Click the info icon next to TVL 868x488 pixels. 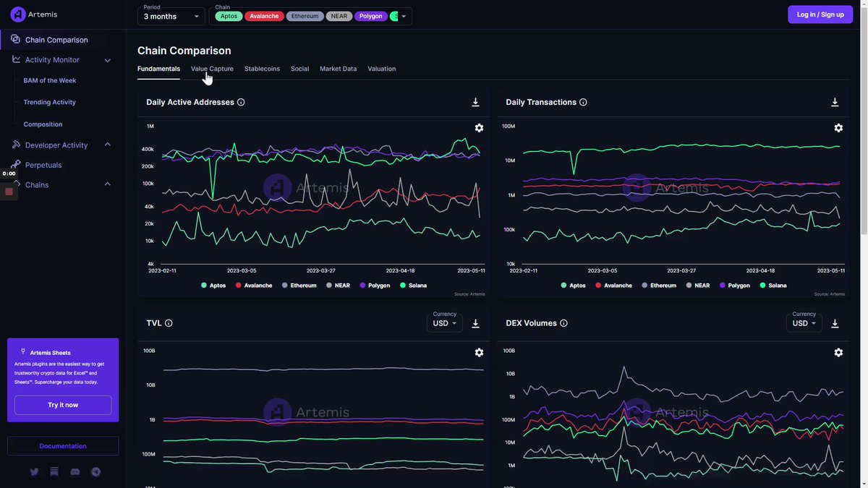[x=169, y=323]
